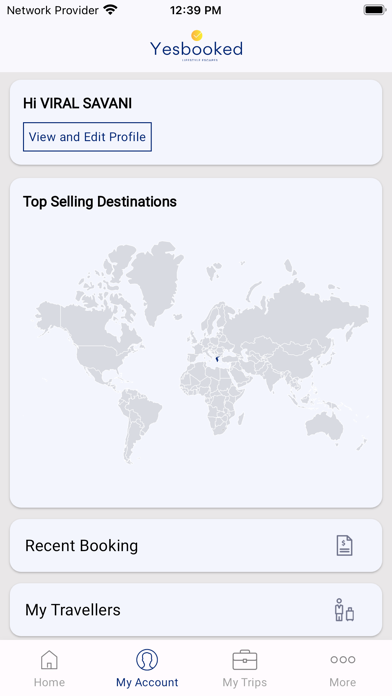Select the My Trips tab label
Image resolution: width=392 pixels, height=696 pixels.
point(245,682)
